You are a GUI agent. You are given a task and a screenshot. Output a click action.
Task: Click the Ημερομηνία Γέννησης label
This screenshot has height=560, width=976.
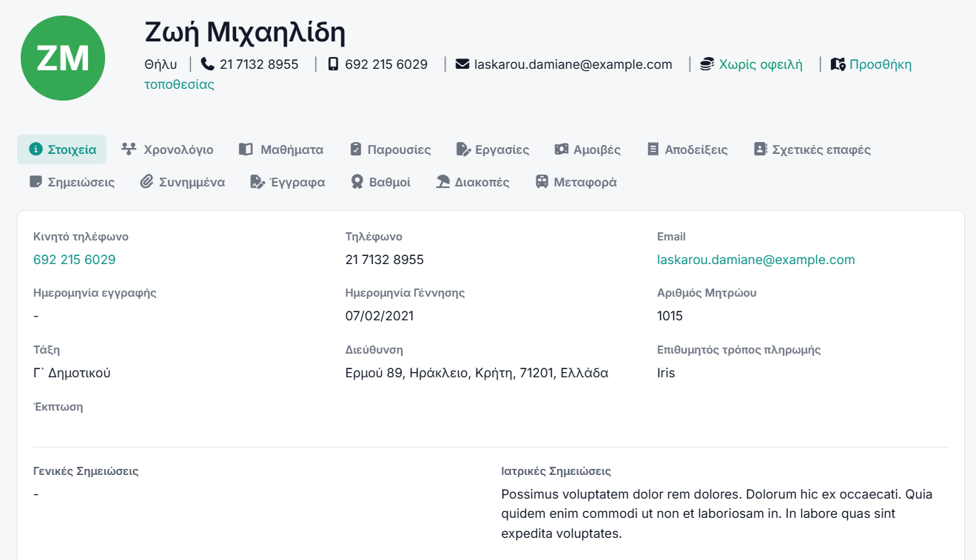(x=405, y=292)
